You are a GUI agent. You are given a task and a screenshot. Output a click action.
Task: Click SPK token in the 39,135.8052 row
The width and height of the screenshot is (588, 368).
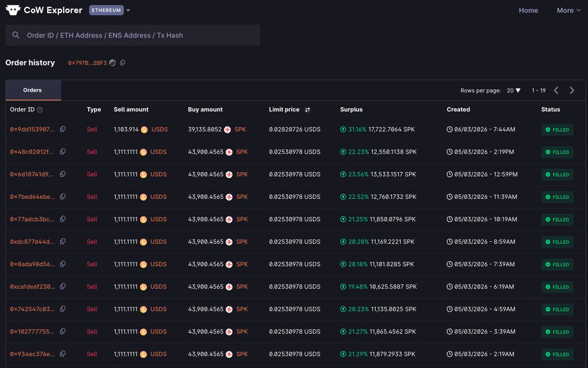coord(240,130)
